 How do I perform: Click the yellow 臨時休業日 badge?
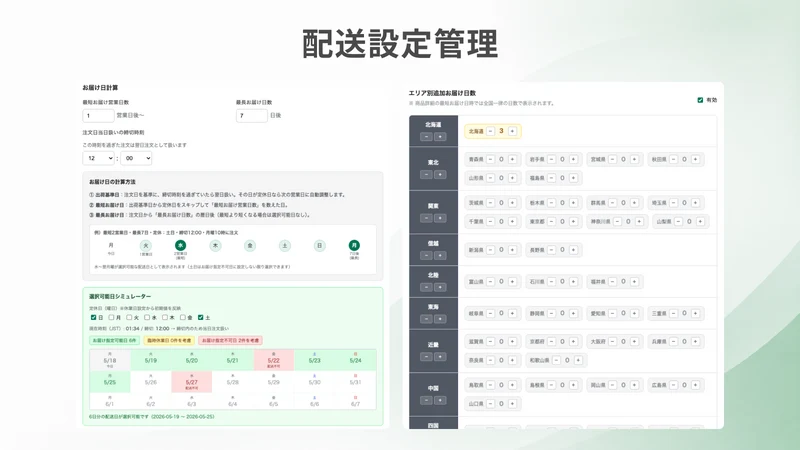(x=169, y=340)
